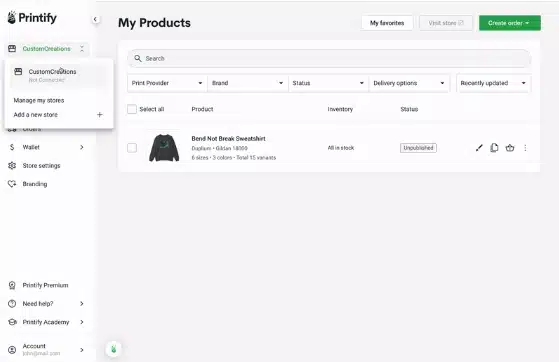This screenshot has height=362, width=559.
Task: Expand the Printify Academy chevron
Action: [82, 322]
